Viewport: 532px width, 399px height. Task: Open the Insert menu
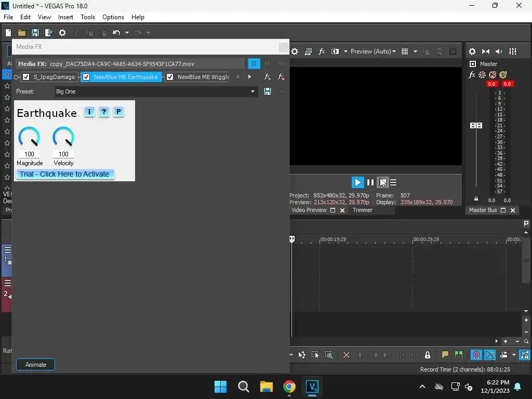pos(65,17)
